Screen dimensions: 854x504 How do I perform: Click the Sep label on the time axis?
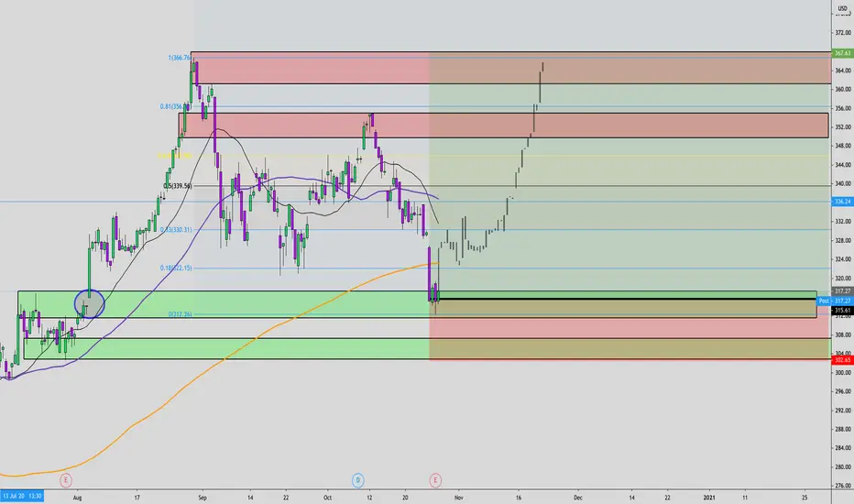coord(203,498)
